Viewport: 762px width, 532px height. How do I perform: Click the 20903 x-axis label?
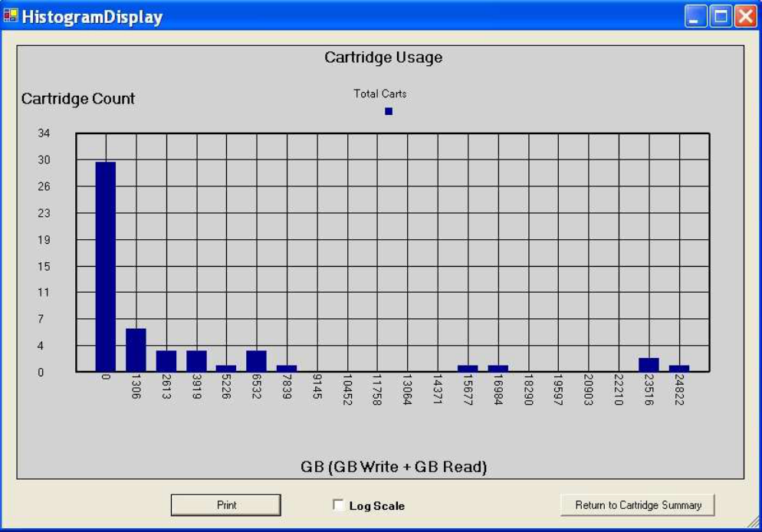pos(588,389)
